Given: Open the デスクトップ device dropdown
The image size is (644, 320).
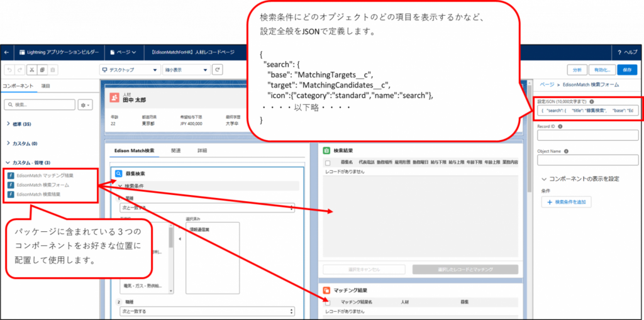Looking at the screenshot, I should [129, 70].
